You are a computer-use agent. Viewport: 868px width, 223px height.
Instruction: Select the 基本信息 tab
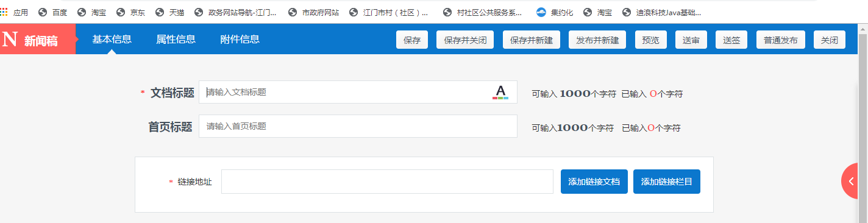click(x=112, y=39)
